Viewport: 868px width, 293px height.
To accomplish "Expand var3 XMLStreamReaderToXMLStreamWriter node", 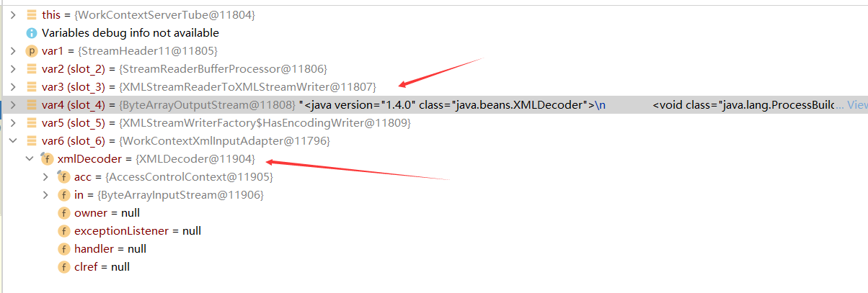I will [x=12, y=86].
